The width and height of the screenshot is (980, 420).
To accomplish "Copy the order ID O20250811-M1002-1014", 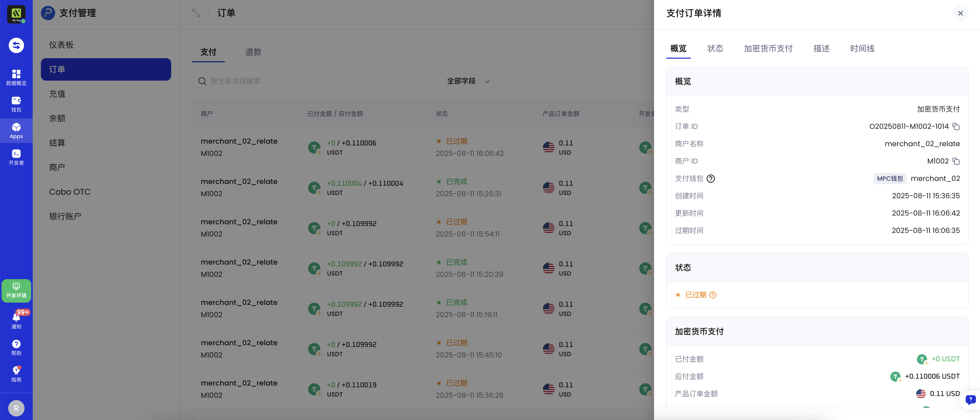I will point(956,127).
